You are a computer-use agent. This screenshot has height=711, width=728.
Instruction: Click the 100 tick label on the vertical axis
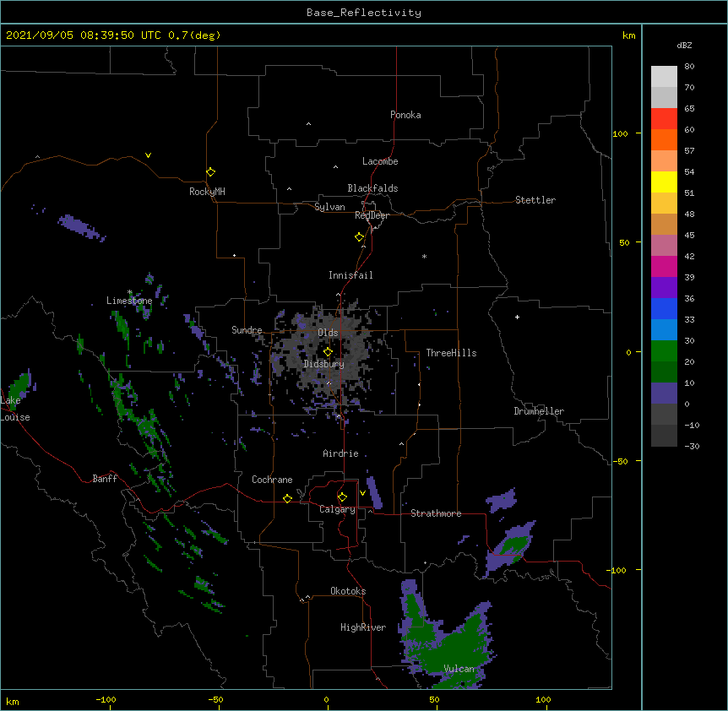pyautogui.click(x=620, y=133)
